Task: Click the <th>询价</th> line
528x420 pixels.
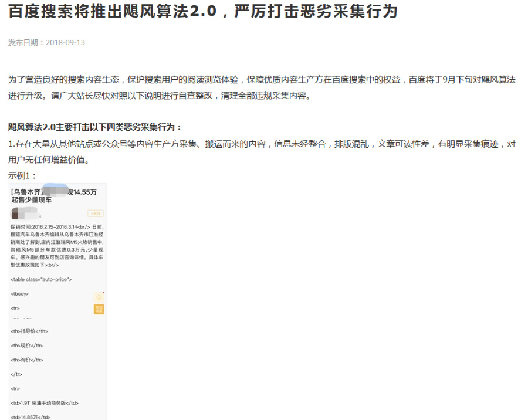Action: point(27,360)
